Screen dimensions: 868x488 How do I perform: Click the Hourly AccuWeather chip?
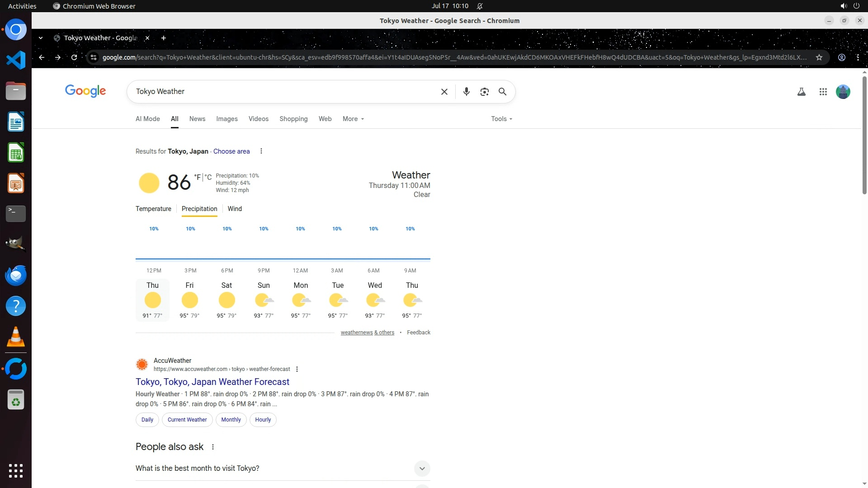pyautogui.click(x=263, y=419)
